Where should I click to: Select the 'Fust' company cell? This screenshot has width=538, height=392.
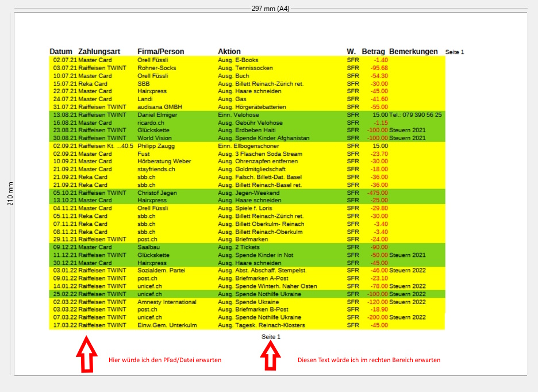pos(144,154)
